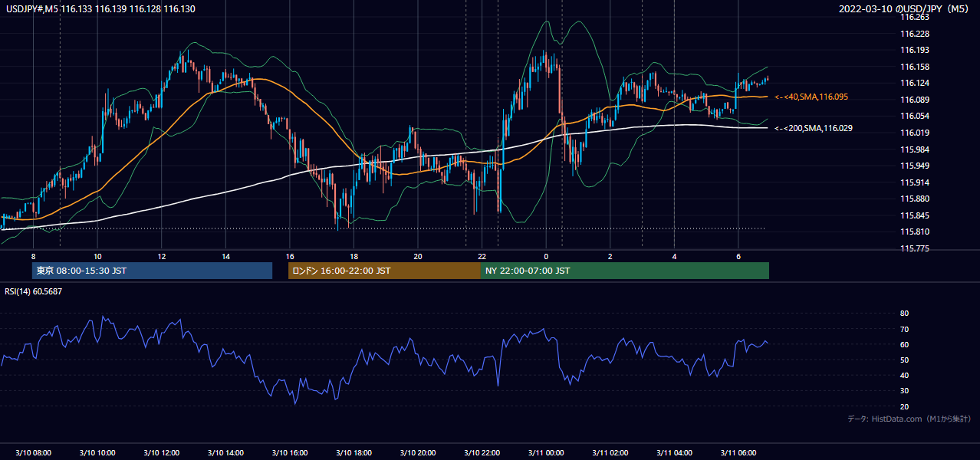The width and height of the screenshot is (980, 460).
Task: Click the 3/10 16:00 time axis label
Action: [x=289, y=453]
